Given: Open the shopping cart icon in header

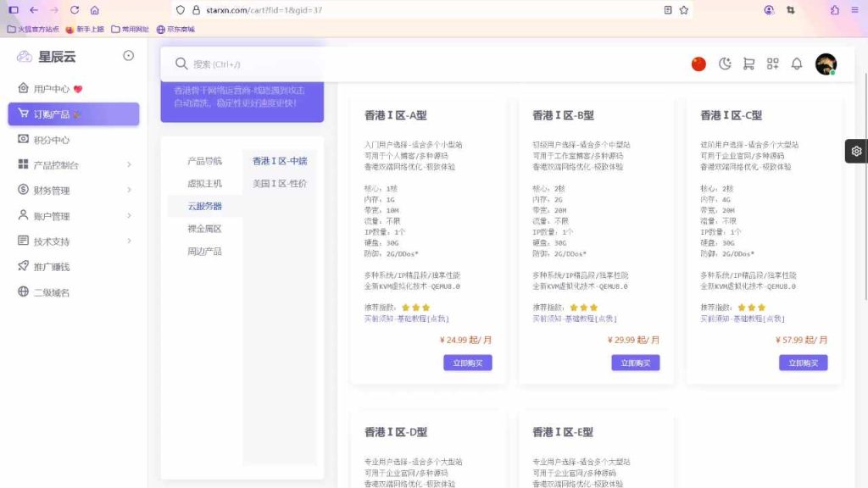Looking at the screenshot, I should [x=748, y=64].
